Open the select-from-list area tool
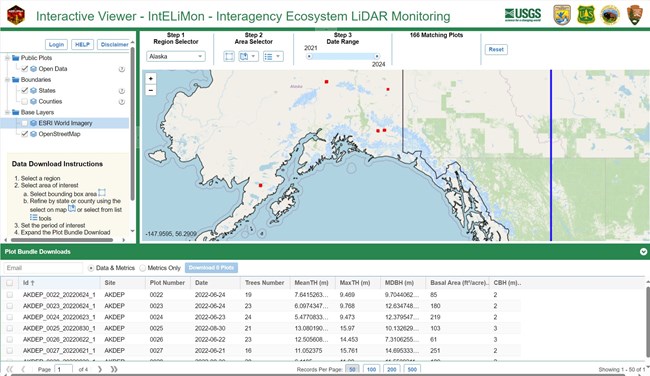650x376 pixels. pos(268,56)
